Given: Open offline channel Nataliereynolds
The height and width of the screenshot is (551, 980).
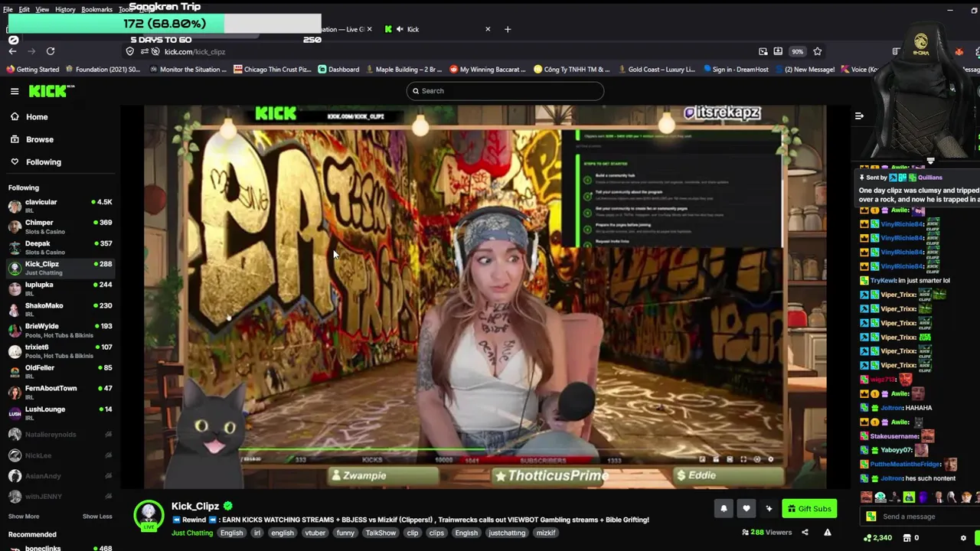Looking at the screenshot, I should tap(60, 435).
